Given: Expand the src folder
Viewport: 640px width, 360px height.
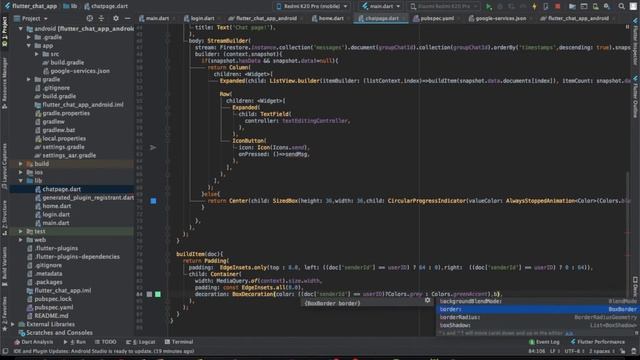Looking at the screenshot, I should click(x=37, y=54).
